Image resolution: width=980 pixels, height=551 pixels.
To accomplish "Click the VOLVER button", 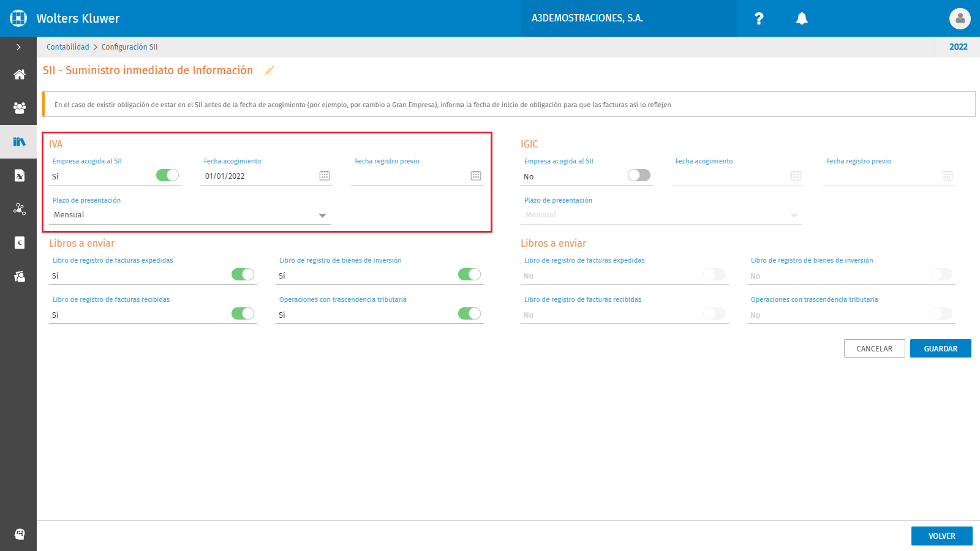I will [x=941, y=536].
